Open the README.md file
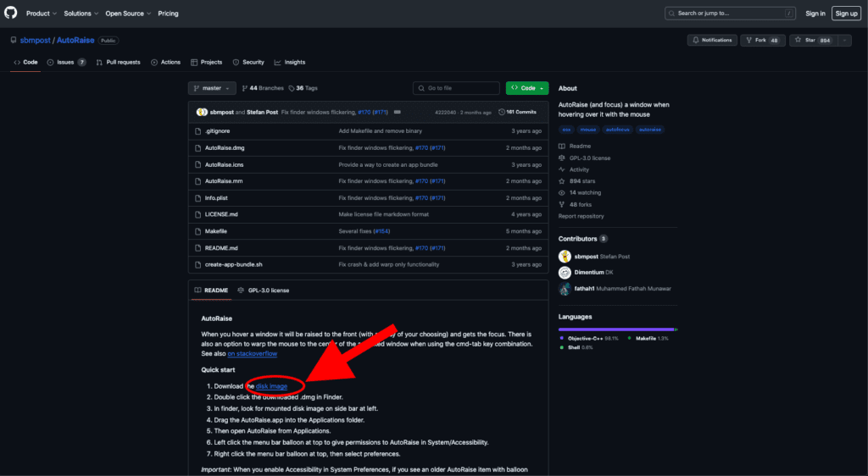The image size is (868, 476). [x=221, y=248]
